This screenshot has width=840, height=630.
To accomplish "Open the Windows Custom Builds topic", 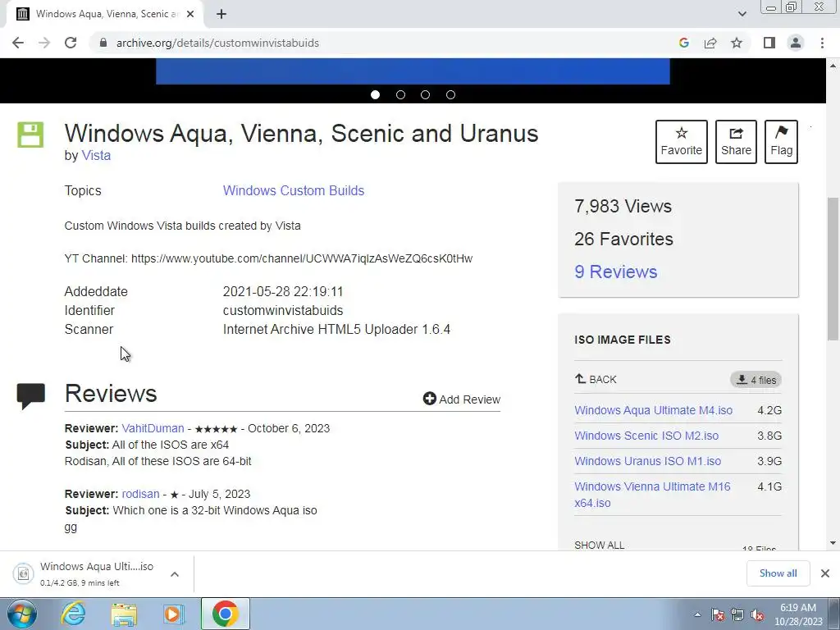I will [x=294, y=190].
